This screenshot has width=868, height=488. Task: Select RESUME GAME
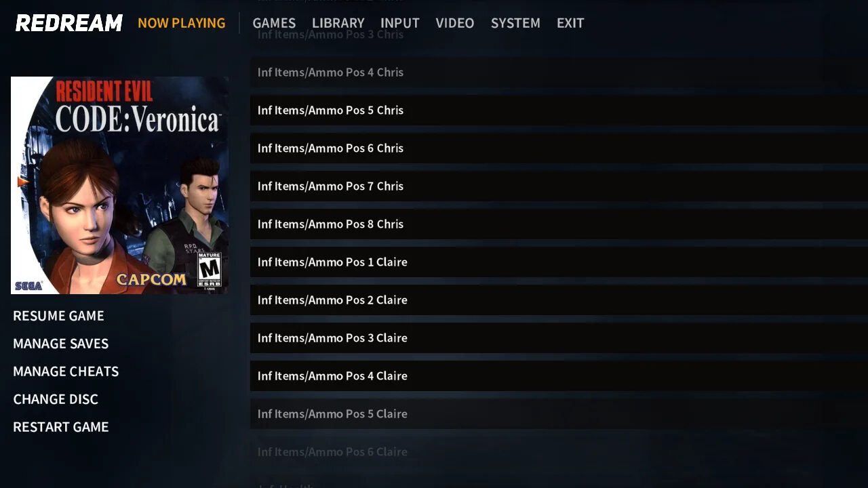point(58,316)
